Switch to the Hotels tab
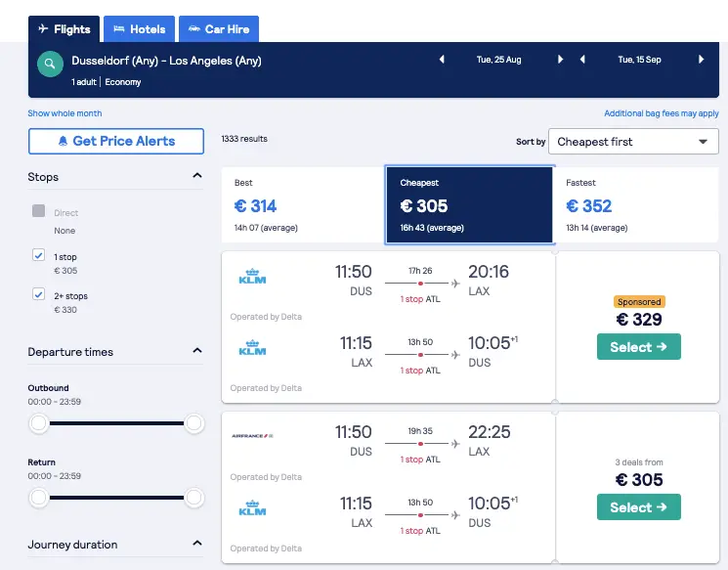This screenshot has width=728, height=570. coord(140,29)
